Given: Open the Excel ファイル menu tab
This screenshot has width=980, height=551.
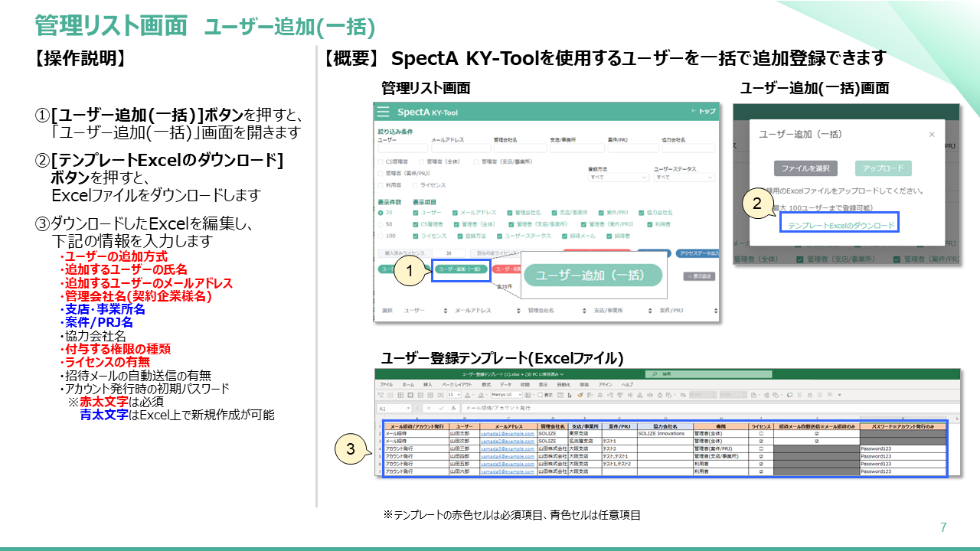Looking at the screenshot, I should click(386, 384).
